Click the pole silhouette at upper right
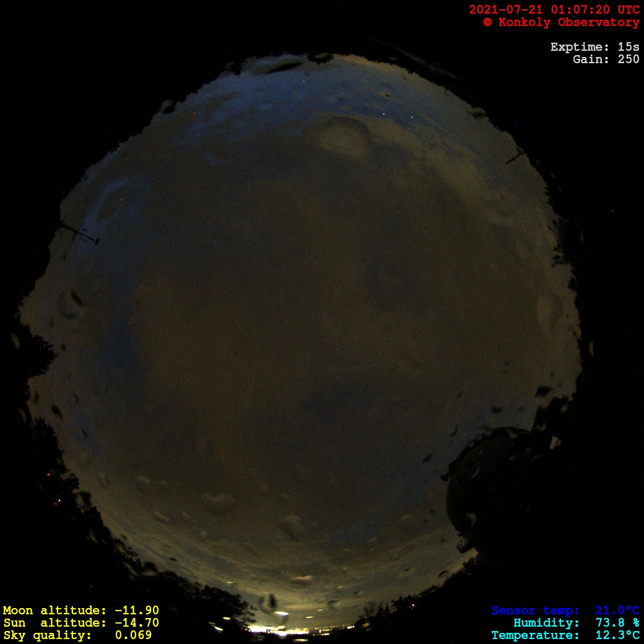Viewport: 644px width, 644px height. coord(514,159)
